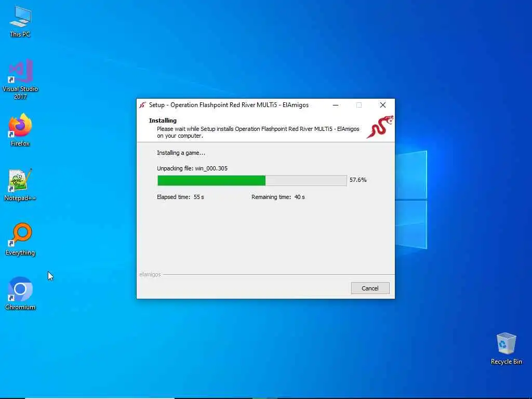This screenshot has height=399, width=532.
Task: Launch Chromium desktop shortcut
Action: pyautogui.click(x=20, y=294)
